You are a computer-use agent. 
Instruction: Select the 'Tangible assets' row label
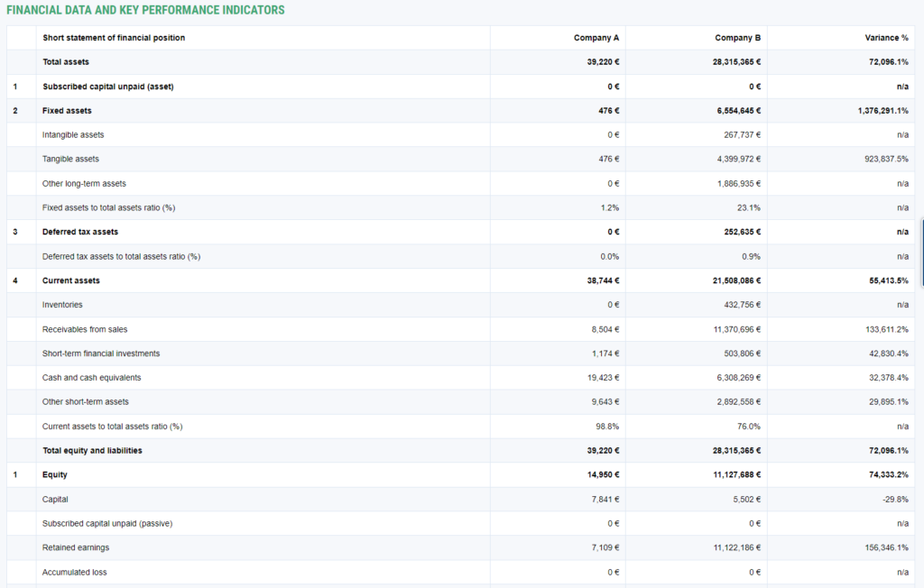coord(70,159)
